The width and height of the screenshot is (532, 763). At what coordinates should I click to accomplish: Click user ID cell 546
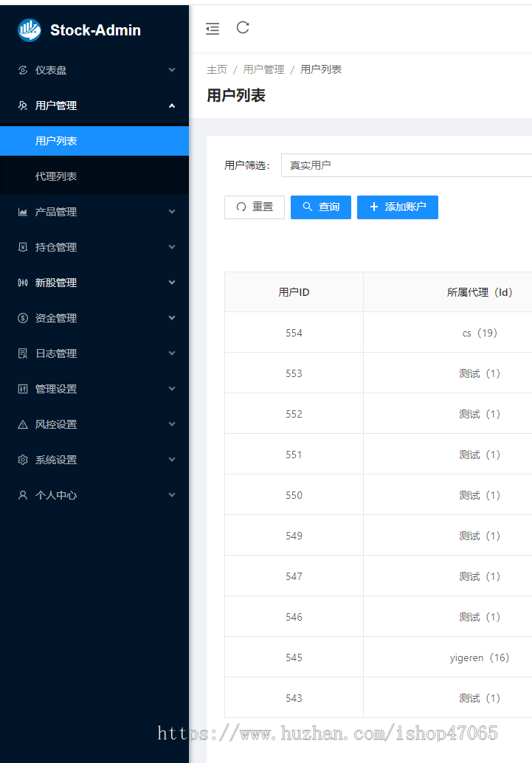[294, 617]
